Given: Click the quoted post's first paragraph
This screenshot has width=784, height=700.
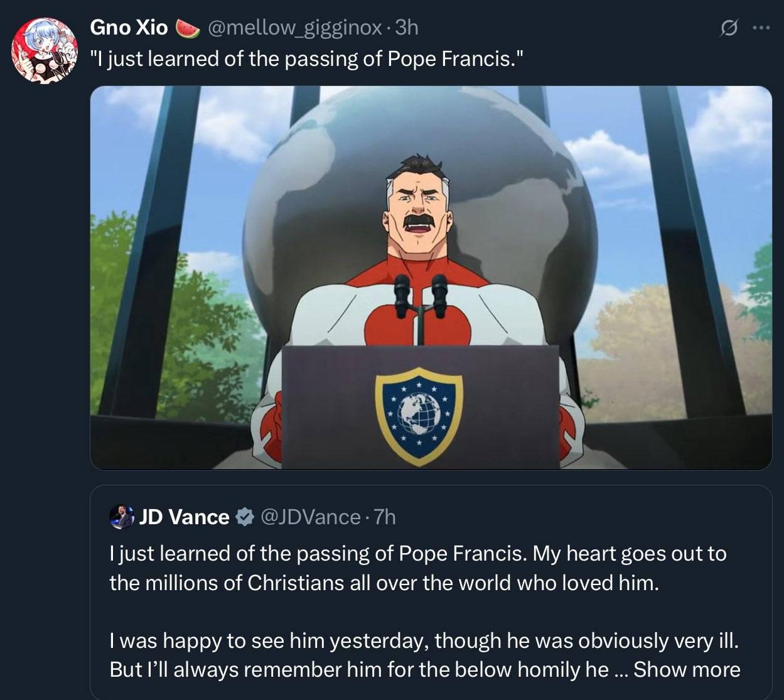Looking at the screenshot, I should click(x=417, y=568).
